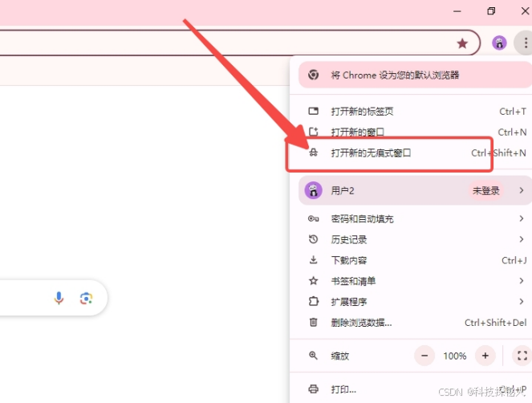Image resolution: width=532 pixels, height=403 pixels.
Task: Click the extensions puzzle icon
Action: pos(313,302)
